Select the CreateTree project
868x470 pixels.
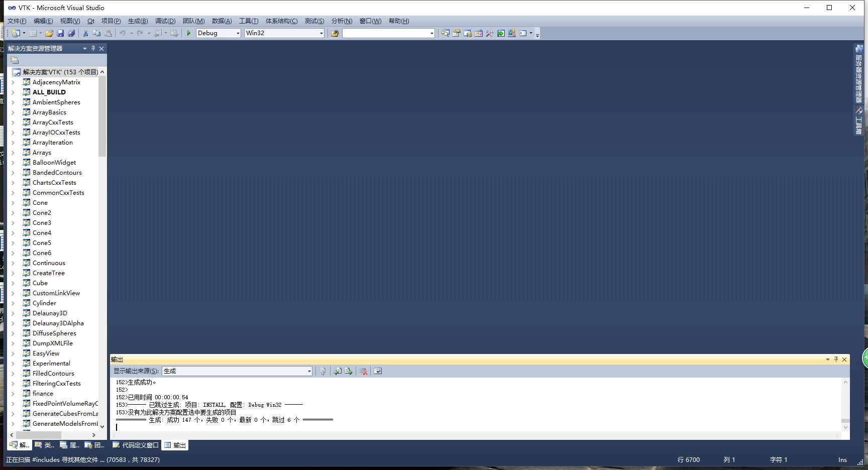click(x=49, y=273)
